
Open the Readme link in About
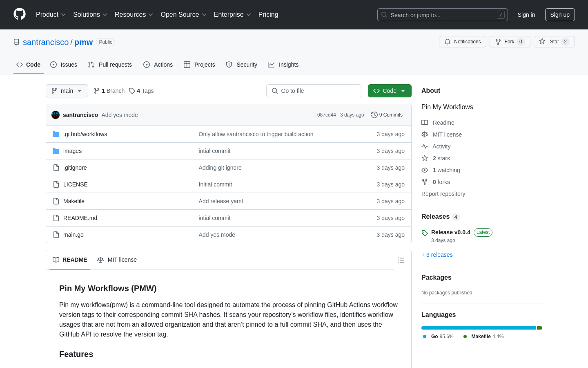coord(438,123)
